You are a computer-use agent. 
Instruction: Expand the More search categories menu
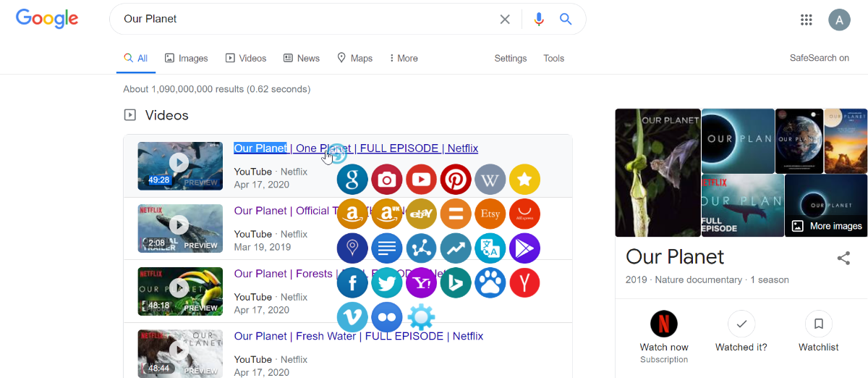404,58
